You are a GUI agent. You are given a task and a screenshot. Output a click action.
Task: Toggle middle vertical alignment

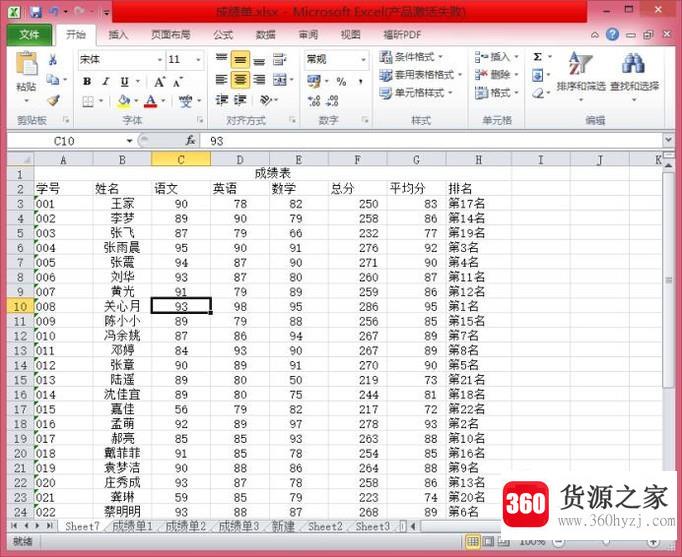point(240,60)
